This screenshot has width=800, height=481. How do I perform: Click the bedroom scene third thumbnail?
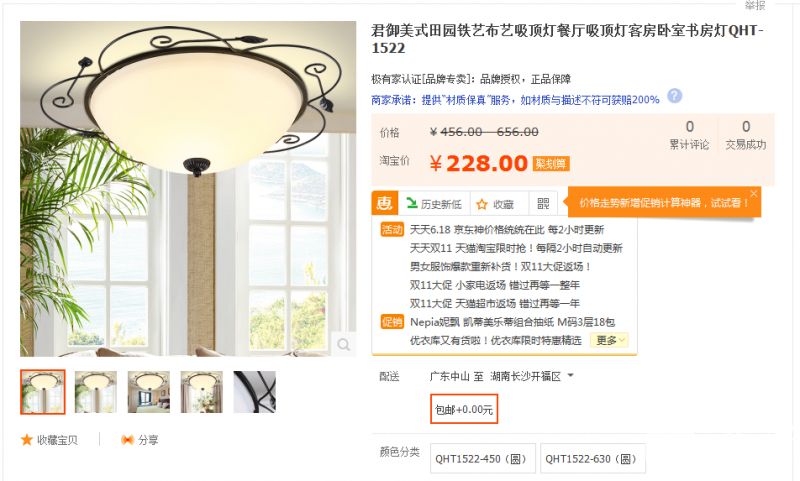coord(148,392)
